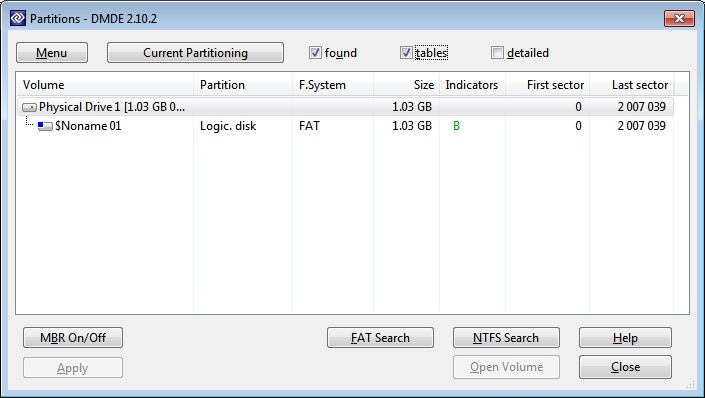Click Current Partitioning button
This screenshot has height=398, width=705.
tap(195, 53)
